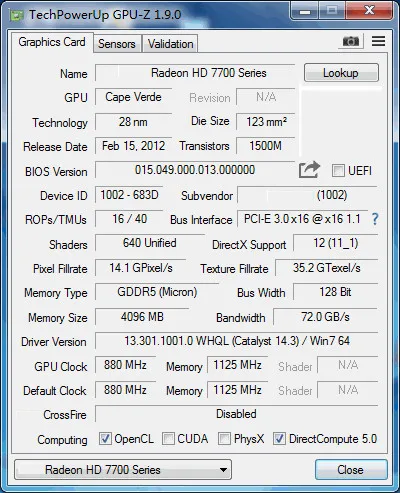Click the Default Clock 880 MHz value
The height and width of the screenshot is (493, 400).
coord(125,390)
